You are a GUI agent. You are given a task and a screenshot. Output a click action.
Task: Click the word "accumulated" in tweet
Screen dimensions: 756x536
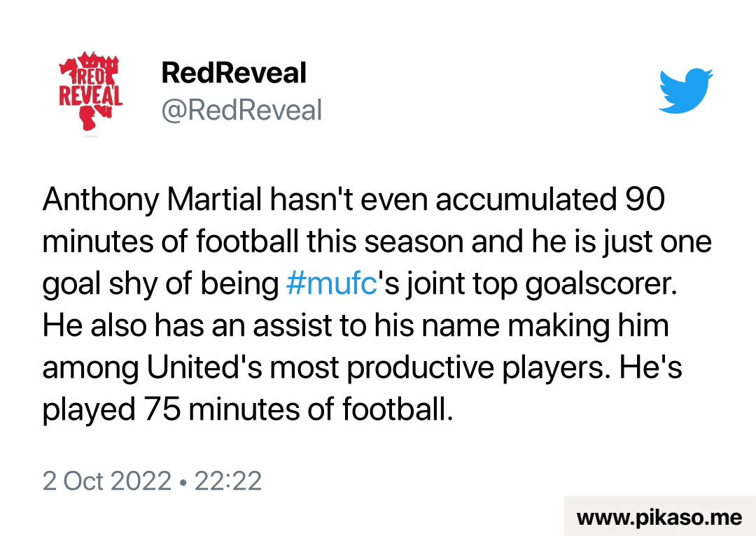pos(524,201)
